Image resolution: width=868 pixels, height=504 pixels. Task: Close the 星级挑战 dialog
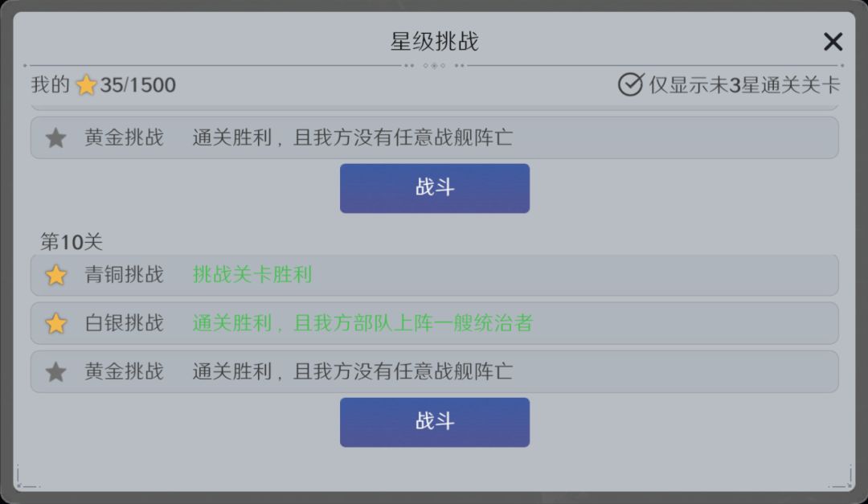833,42
